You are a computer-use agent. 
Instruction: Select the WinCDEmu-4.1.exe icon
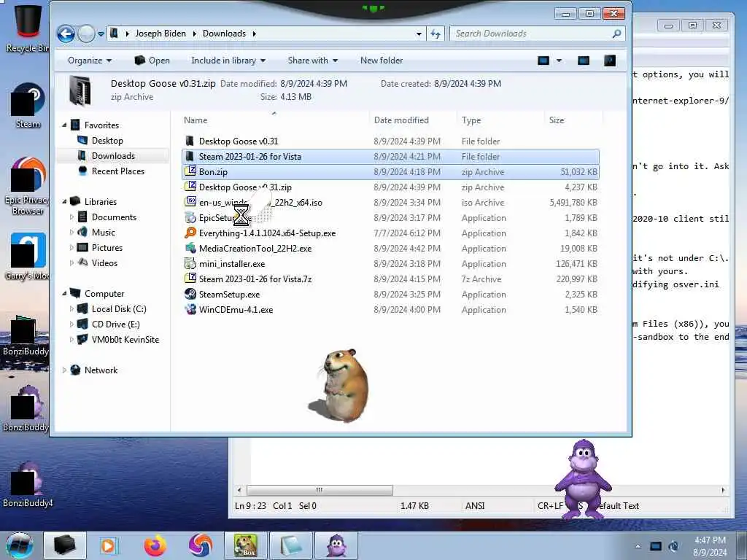click(x=190, y=309)
